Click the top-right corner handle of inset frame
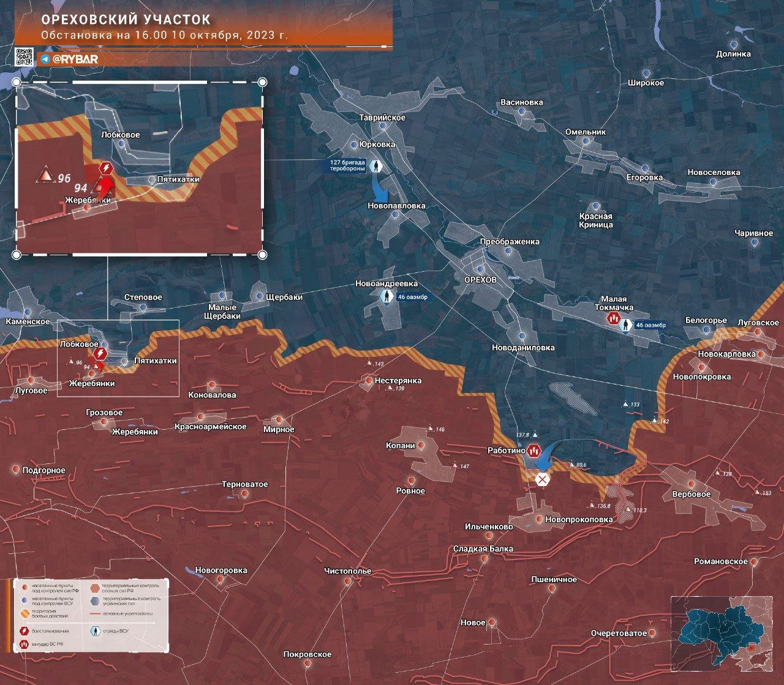 coord(263,82)
